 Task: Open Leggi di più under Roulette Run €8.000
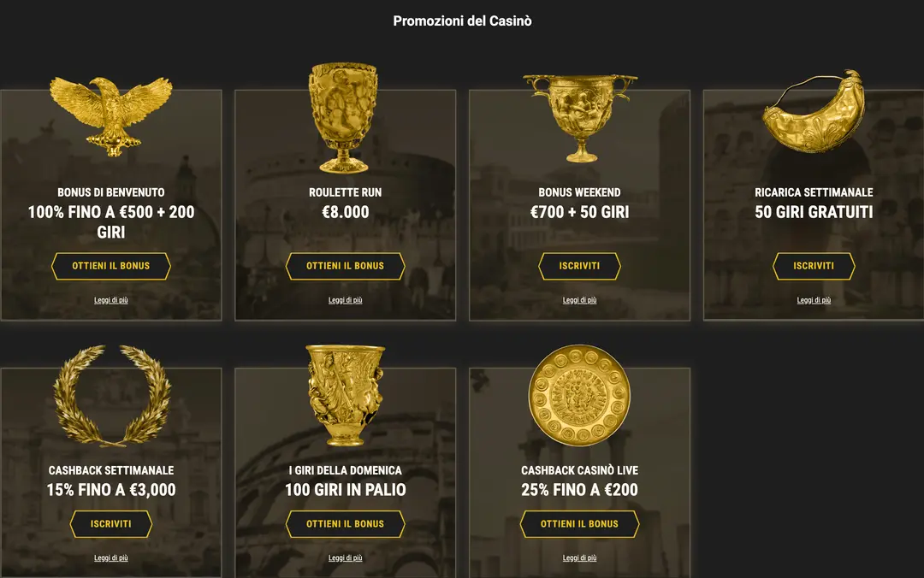tap(344, 300)
